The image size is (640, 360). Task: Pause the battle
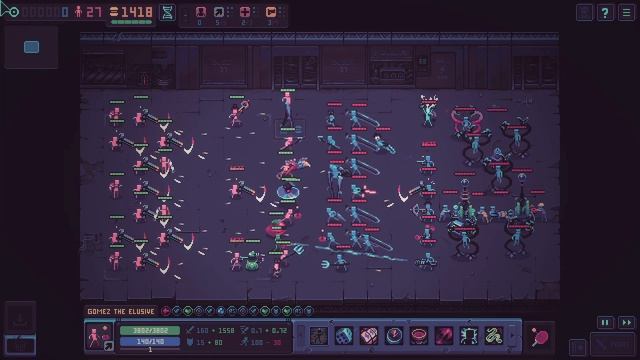point(605,323)
